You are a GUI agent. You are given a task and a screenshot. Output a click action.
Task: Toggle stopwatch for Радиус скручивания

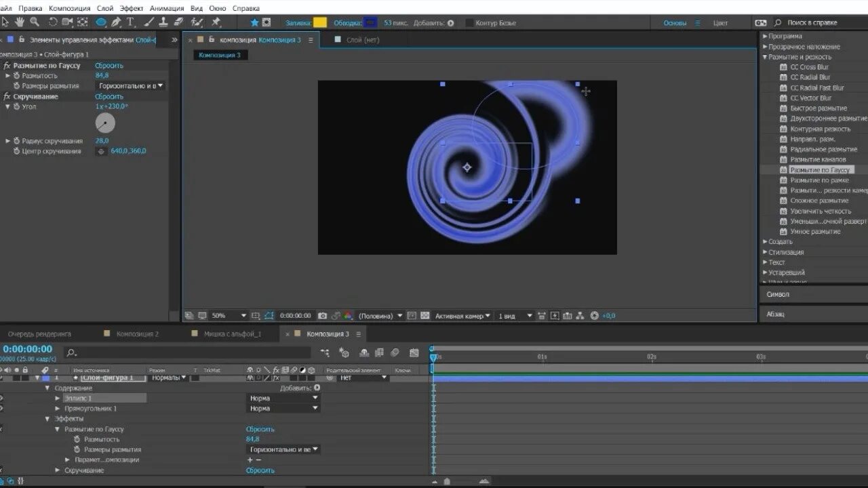(x=17, y=141)
